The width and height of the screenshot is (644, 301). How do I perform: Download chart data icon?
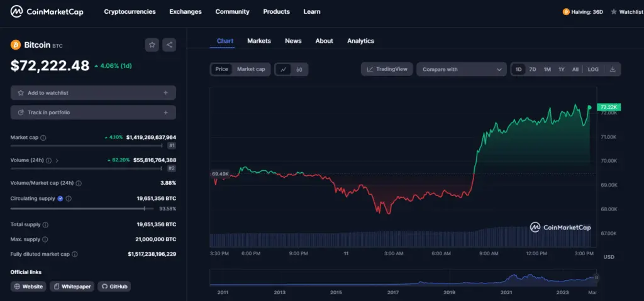pos(613,69)
